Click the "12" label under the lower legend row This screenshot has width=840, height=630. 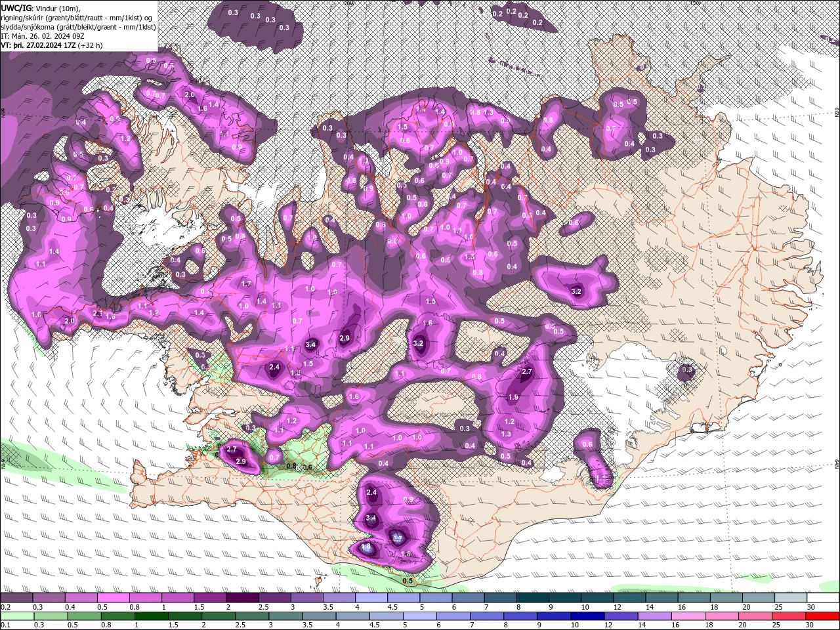[x=609, y=625]
